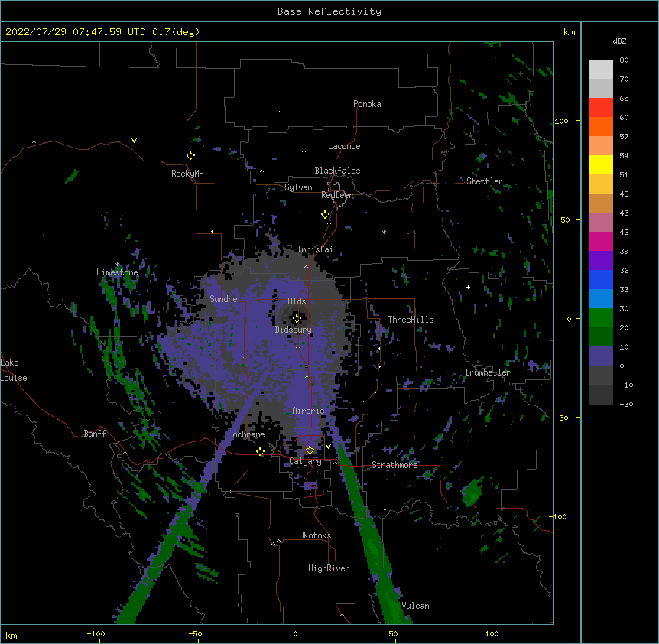Select the Innisfail label

pyautogui.click(x=318, y=249)
